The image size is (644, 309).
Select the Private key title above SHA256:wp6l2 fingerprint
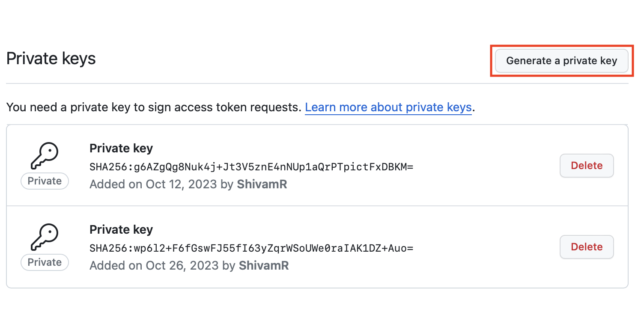[121, 230]
